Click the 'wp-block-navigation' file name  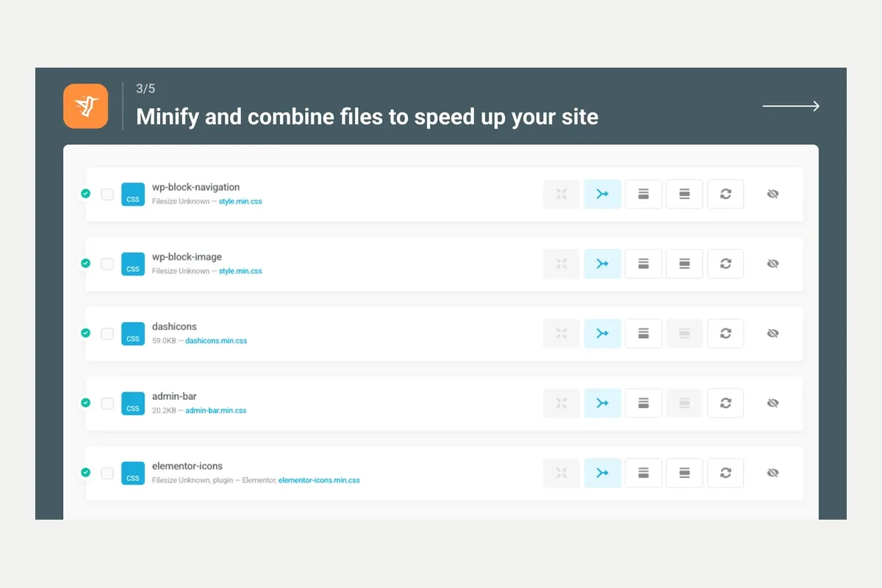tap(196, 187)
